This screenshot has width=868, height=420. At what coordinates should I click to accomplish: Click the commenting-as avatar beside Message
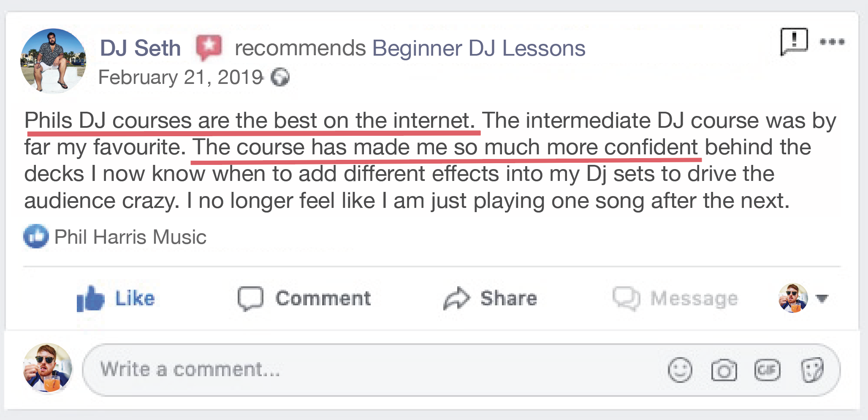(793, 298)
